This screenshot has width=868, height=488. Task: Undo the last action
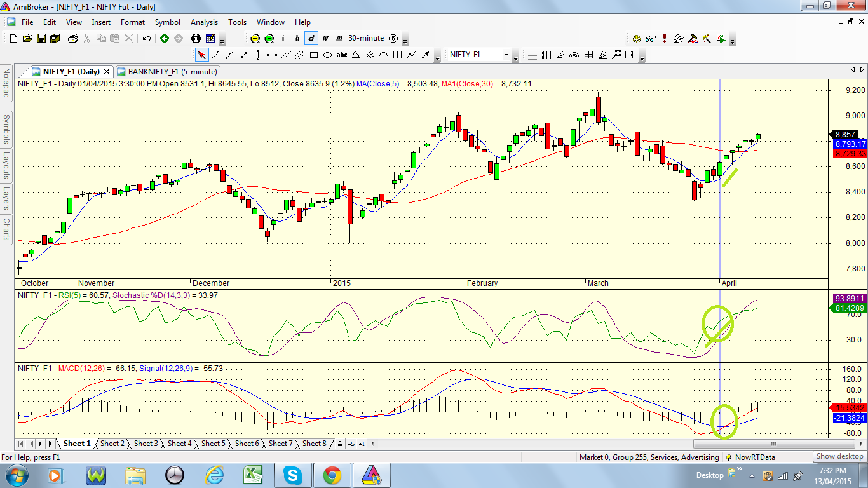coord(147,38)
